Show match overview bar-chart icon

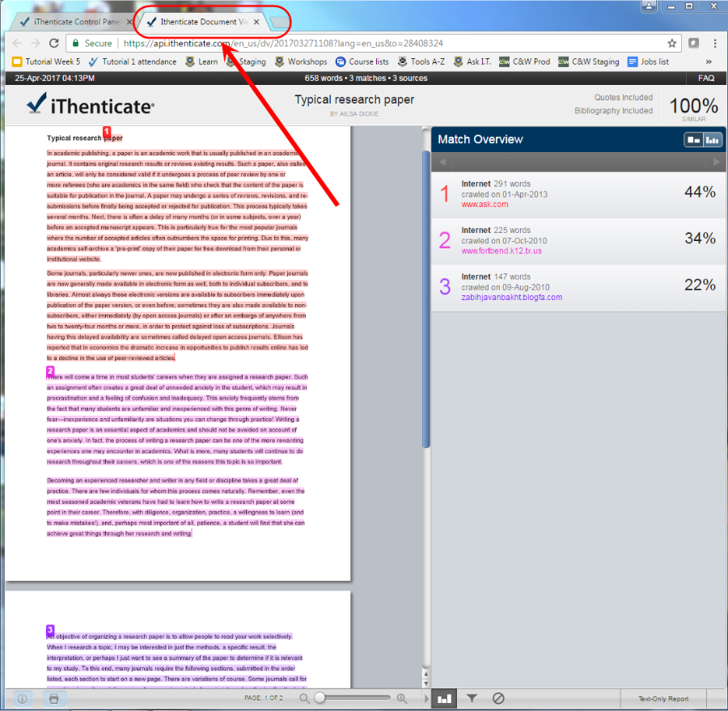tap(444, 698)
